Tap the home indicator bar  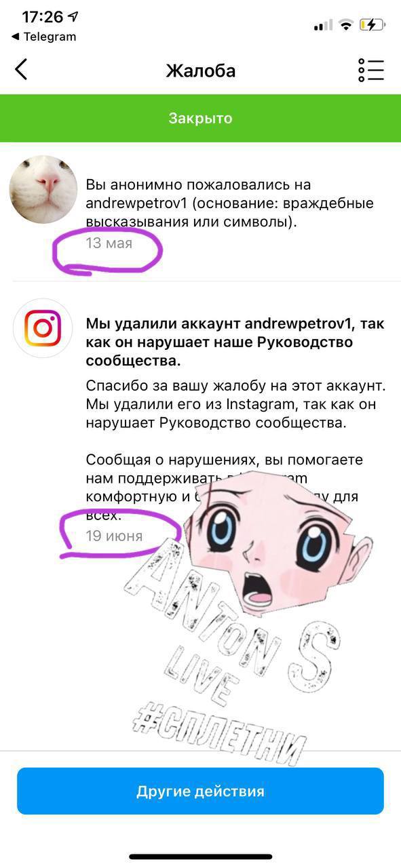coord(200,857)
